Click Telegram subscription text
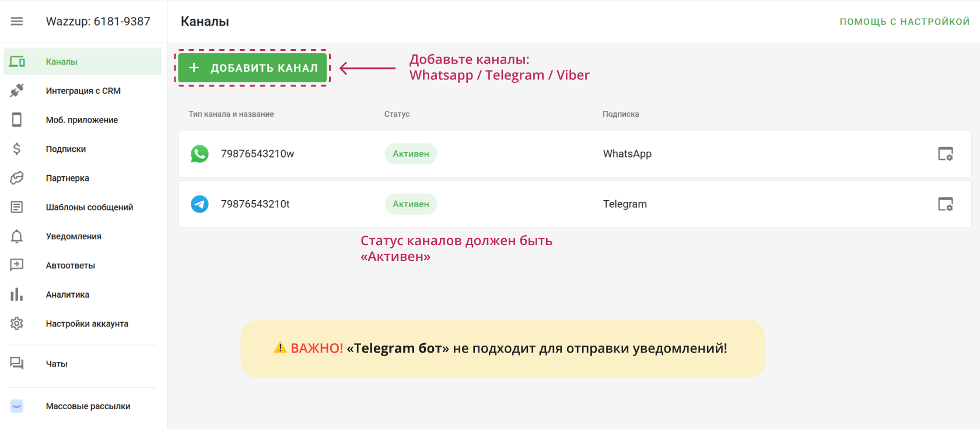 click(625, 204)
